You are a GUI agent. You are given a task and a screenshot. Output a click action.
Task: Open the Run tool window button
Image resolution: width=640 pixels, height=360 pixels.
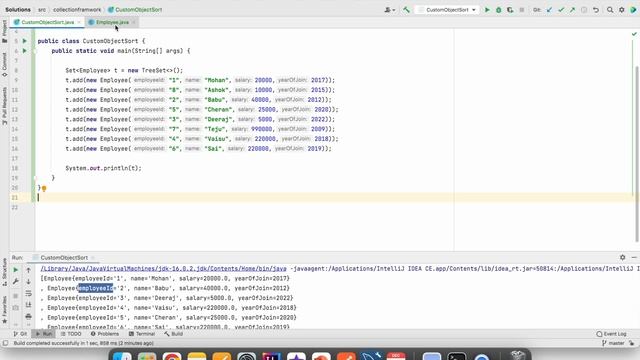coord(44,334)
